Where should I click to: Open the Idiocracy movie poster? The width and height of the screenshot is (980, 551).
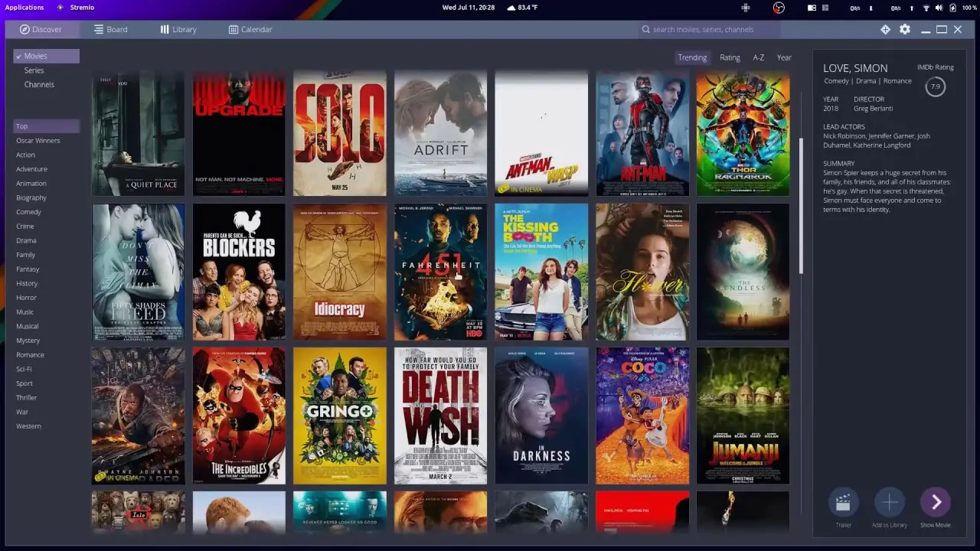coord(340,272)
